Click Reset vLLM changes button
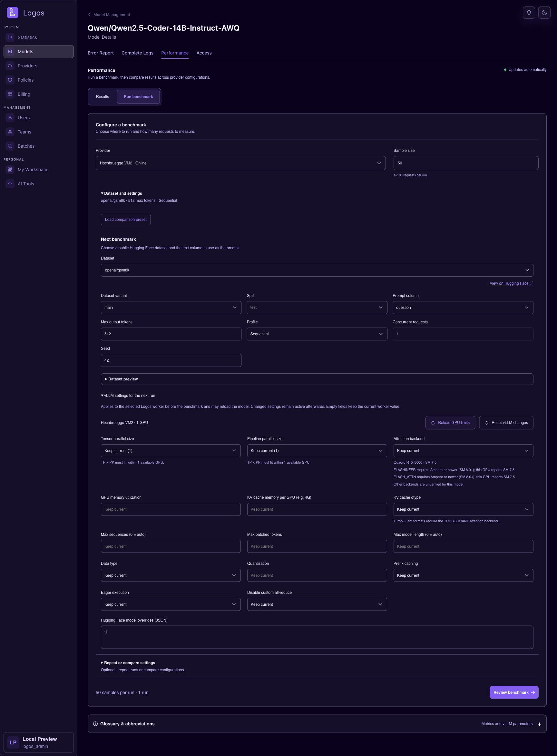Image resolution: width=557 pixels, height=756 pixels. (x=506, y=423)
